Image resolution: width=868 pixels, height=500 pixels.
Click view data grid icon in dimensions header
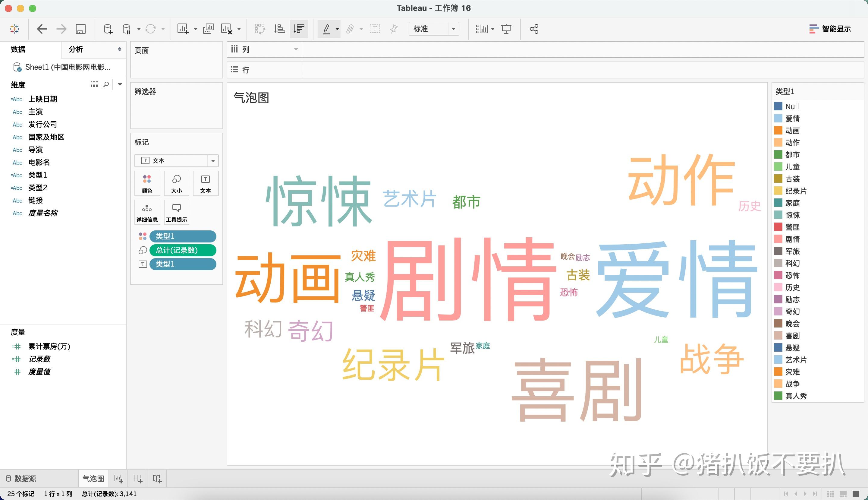tap(94, 84)
